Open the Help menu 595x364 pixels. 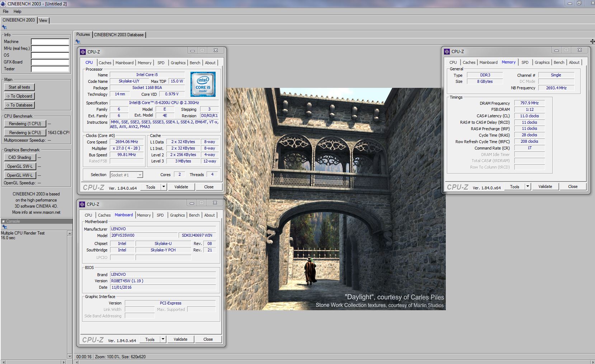pyautogui.click(x=17, y=11)
